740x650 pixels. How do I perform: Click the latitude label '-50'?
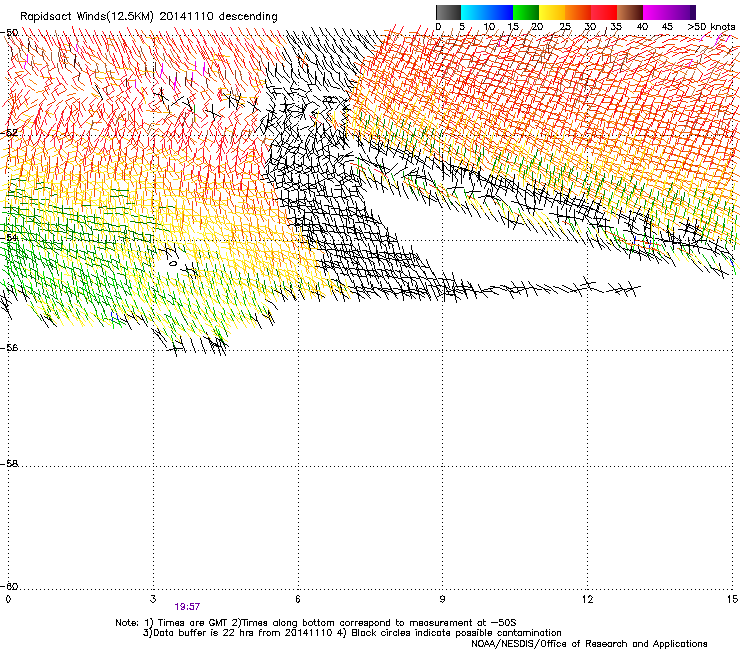coord(9,33)
